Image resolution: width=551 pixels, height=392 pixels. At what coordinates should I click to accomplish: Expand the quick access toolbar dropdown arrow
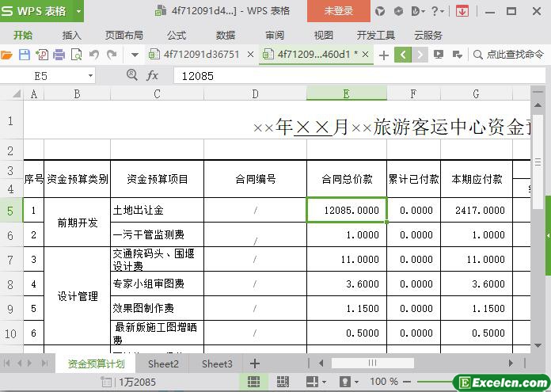(135, 55)
